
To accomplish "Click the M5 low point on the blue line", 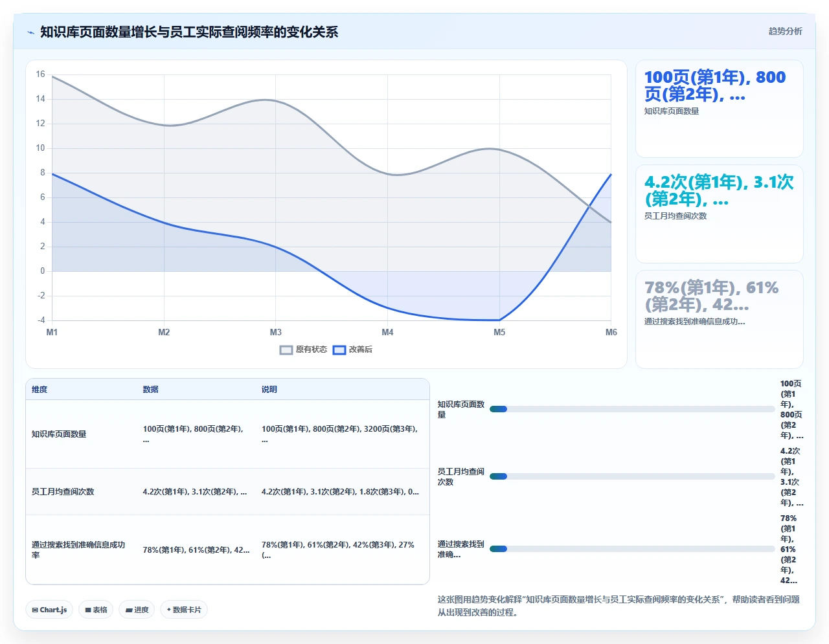I will coord(499,320).
